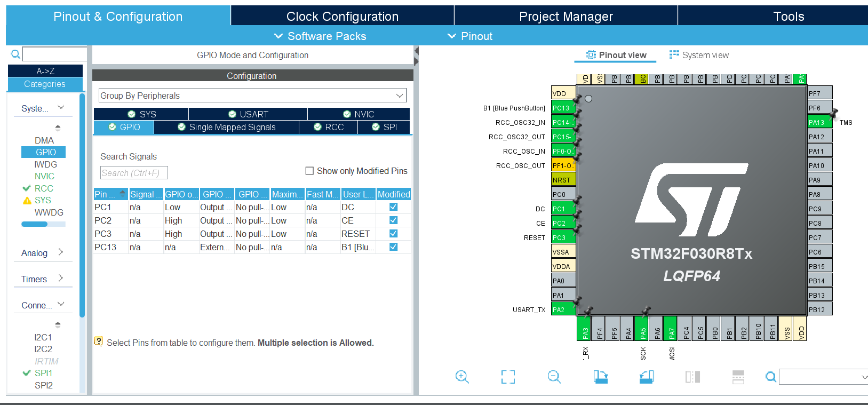Toggle the Modified checkbox for PC1
The width and height of the screenshot is (868, 405).
[393, 207]
